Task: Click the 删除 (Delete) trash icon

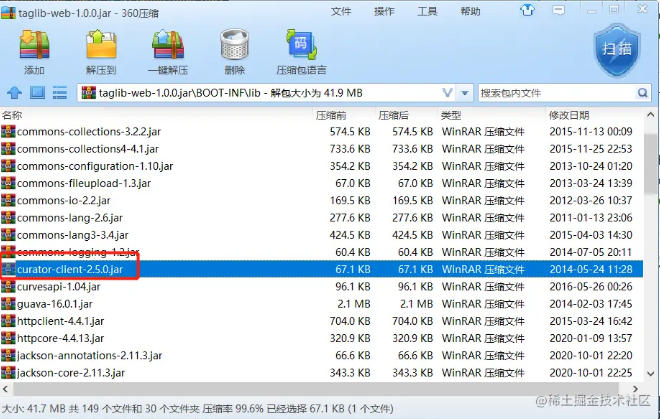Action: coord(234,45)
